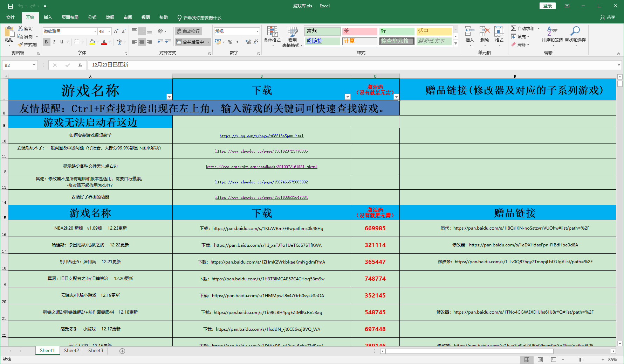This screenshot has width=624, height=364.
Task: Open the font name dropdown
Action: [95, 31]
